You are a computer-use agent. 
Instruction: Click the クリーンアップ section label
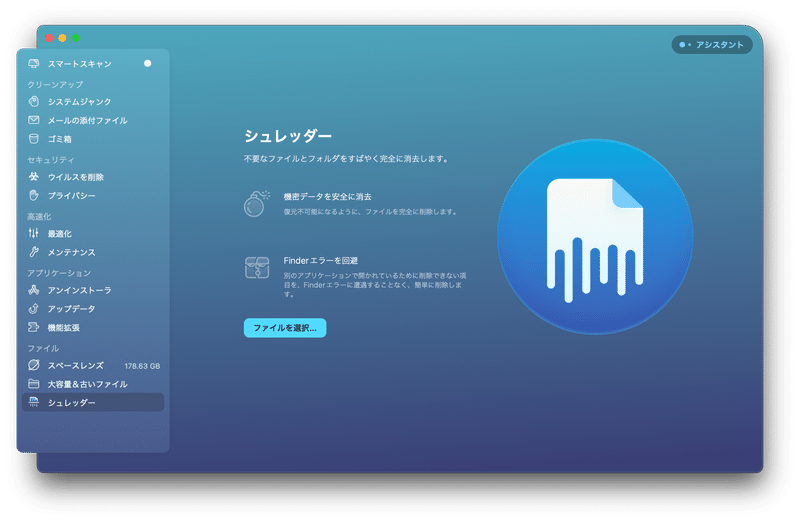point(55,84)
